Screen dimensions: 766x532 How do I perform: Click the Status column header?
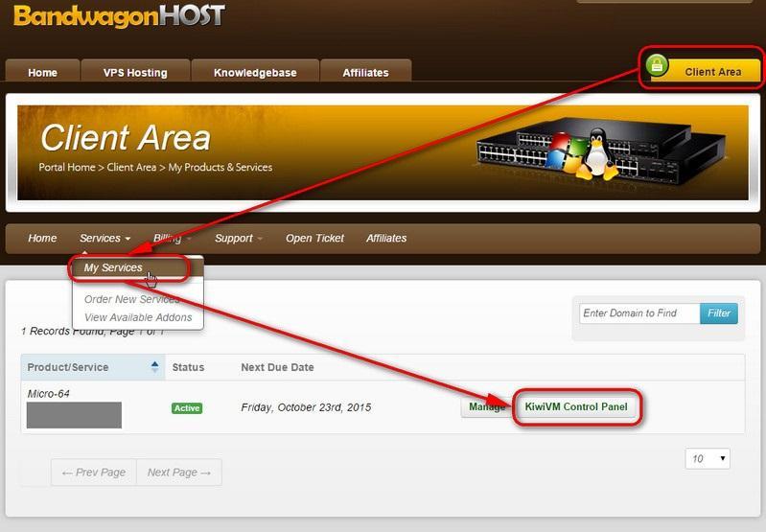[188, 367]
